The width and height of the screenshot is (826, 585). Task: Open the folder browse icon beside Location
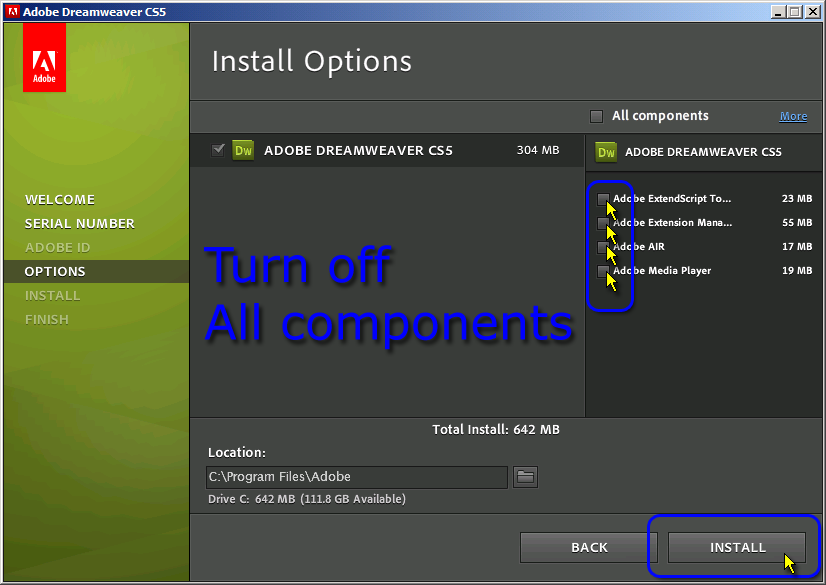point(525,477)
